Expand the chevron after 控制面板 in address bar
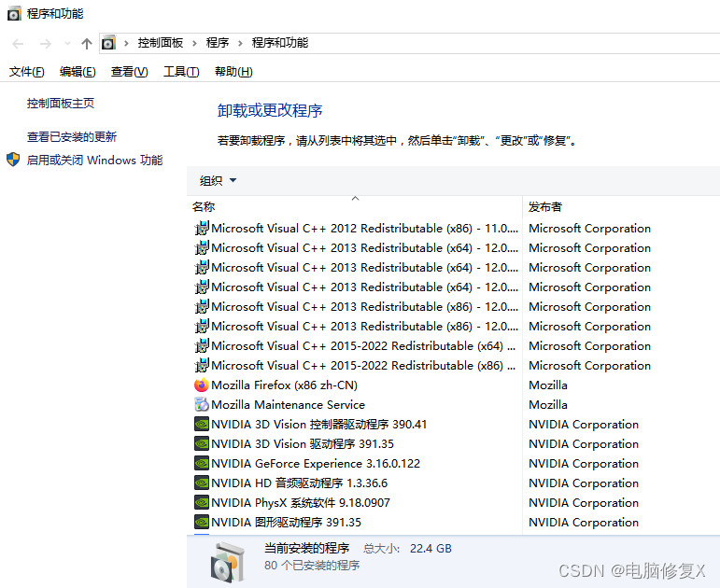This screenshot has height=588, width=720. 194,44
